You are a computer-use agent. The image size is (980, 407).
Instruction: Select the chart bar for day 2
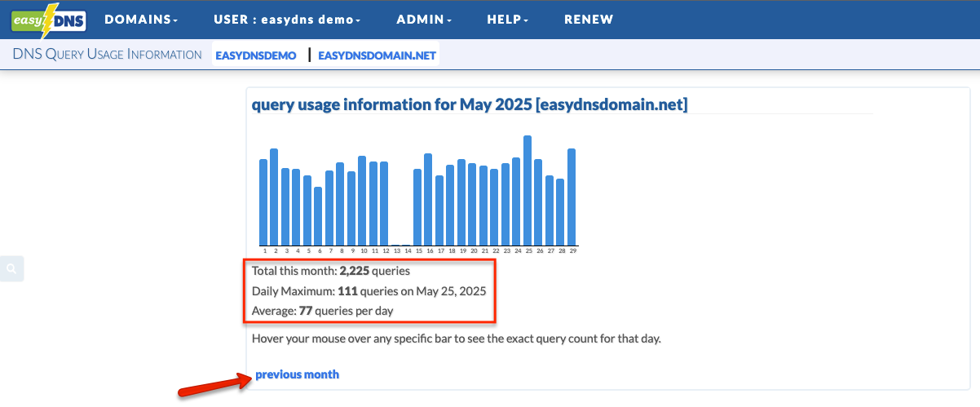[274, 197]
